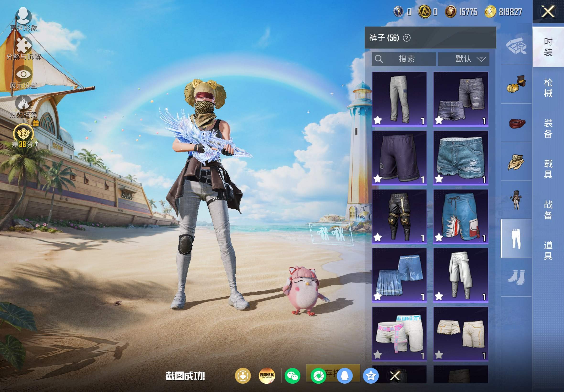The width and height of the screenshot is (564, 392).
Task: Click the 搜索 search field
Action: pos(404,59)
